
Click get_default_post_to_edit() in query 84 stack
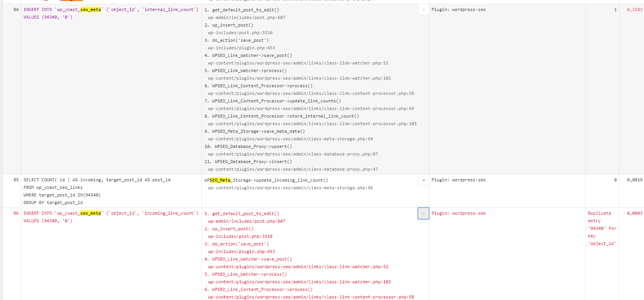pos(245,10)
